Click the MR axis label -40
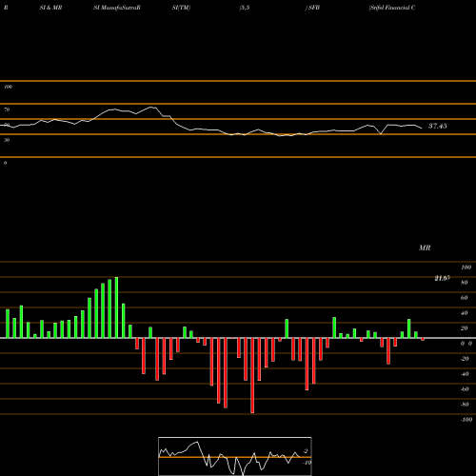476x476 pixels. tap(465, 374)
